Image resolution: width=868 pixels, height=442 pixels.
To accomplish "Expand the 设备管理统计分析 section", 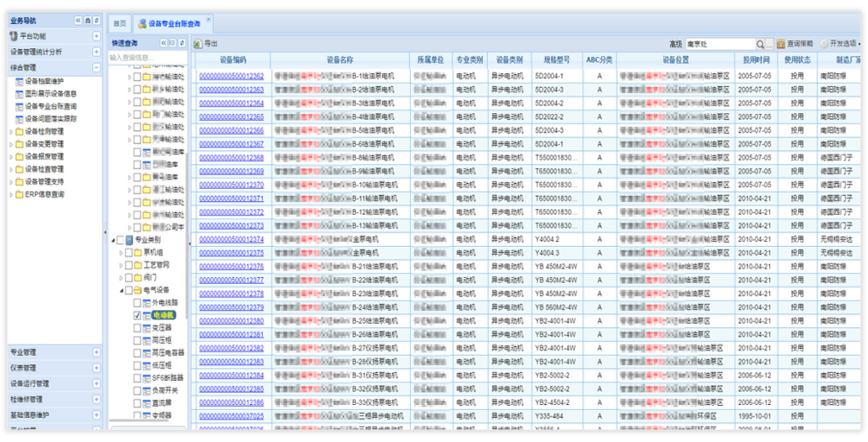I will point(96,51).
